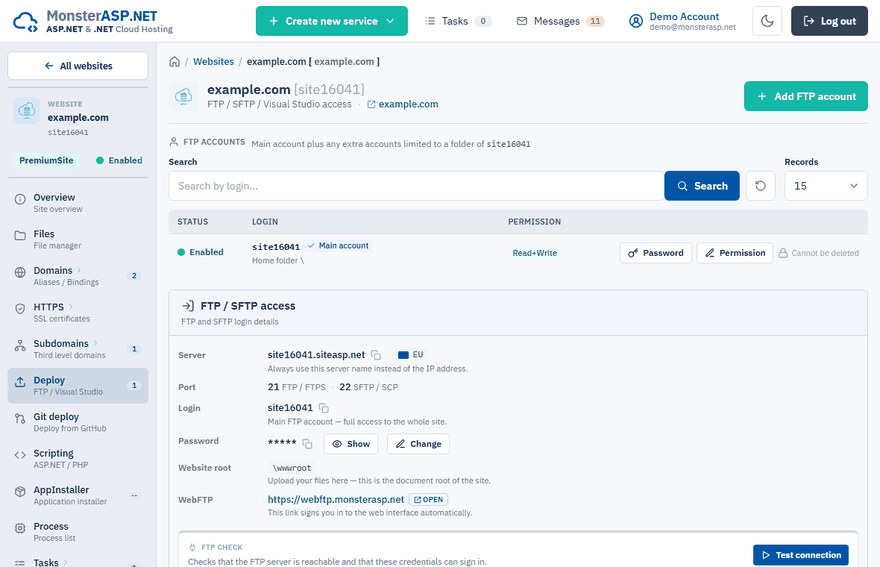Click the sidebar website cloud thumbnail
This screenshot has width=880, height=567.
point(27,111)
